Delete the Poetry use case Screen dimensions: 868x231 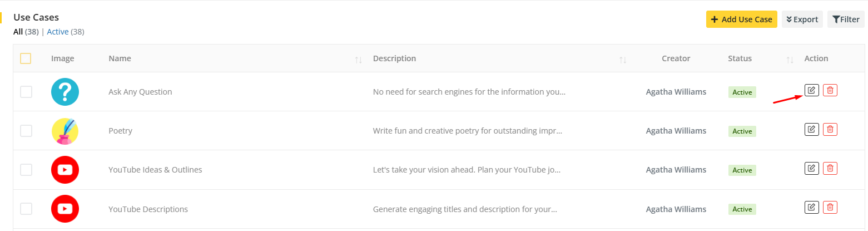(x=830, y=129)
